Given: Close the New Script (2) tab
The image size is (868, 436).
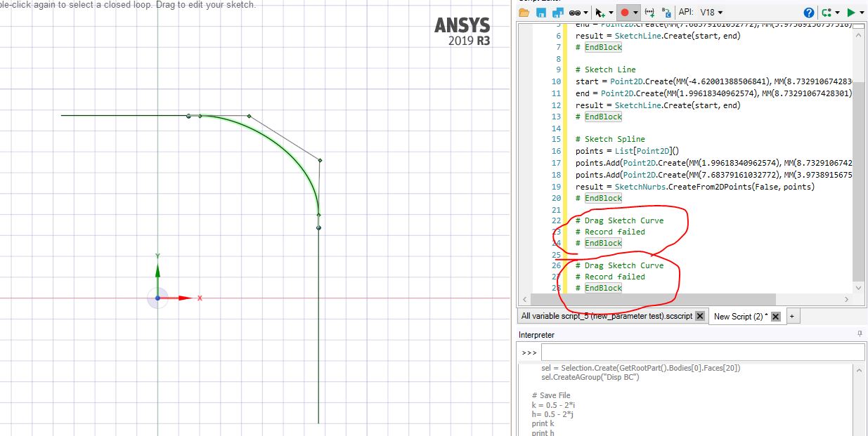Looking at the screenshot, I should [x=776, y=317].
